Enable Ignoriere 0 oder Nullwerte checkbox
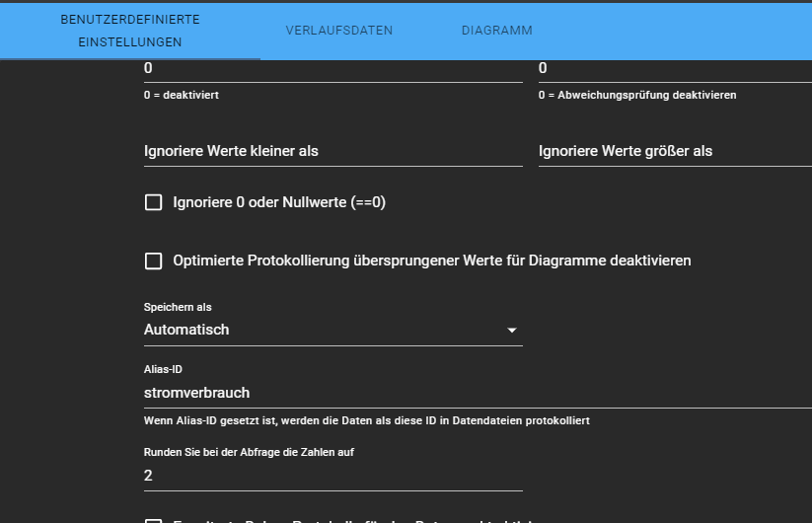 tap(153, 202)
